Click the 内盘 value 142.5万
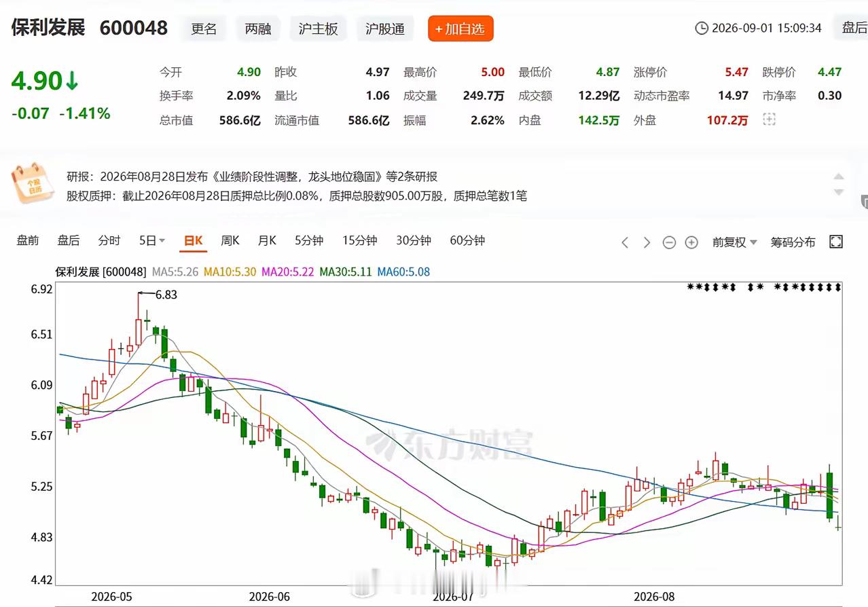This screenshot has height=607, width=868. 599,120
